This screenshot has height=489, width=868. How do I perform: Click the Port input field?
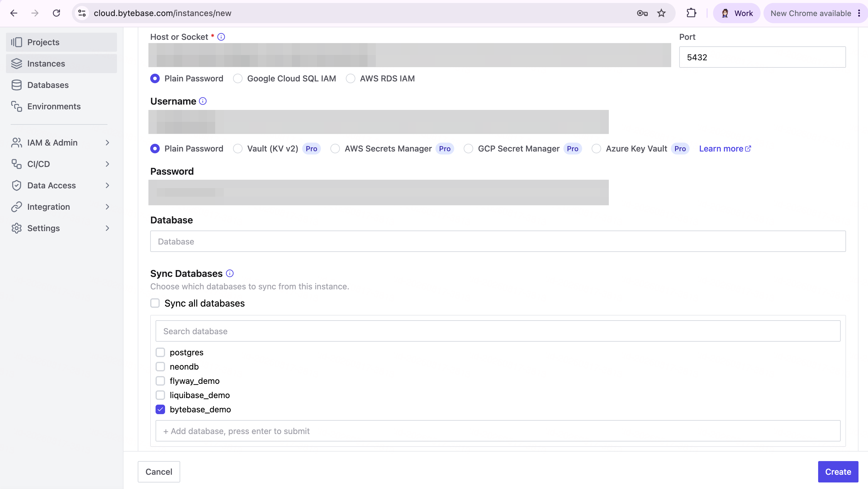(x=762, y=57)
